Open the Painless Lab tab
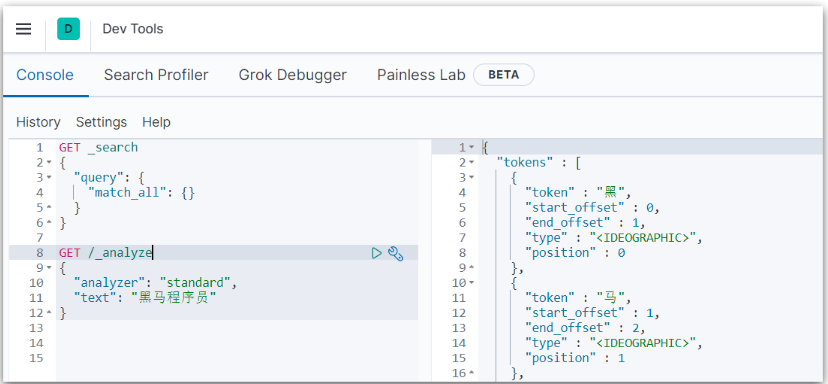This screenshot has width=828, height=384. tap(421, 75)
